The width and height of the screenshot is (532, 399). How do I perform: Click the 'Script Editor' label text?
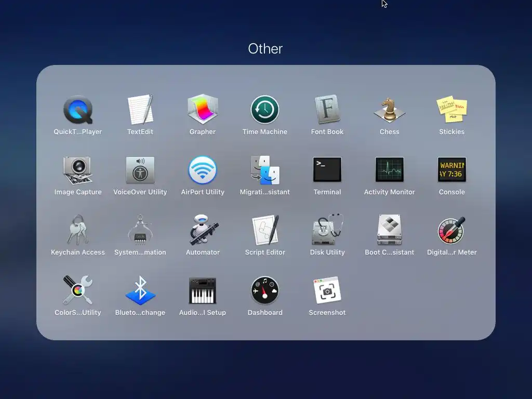pos(265,252)
